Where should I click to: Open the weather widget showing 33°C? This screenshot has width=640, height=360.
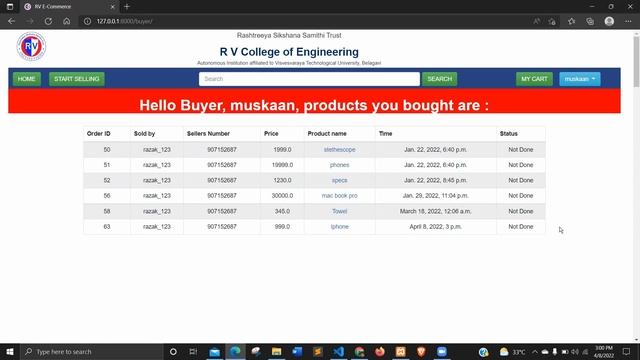(x=513, y=352)
